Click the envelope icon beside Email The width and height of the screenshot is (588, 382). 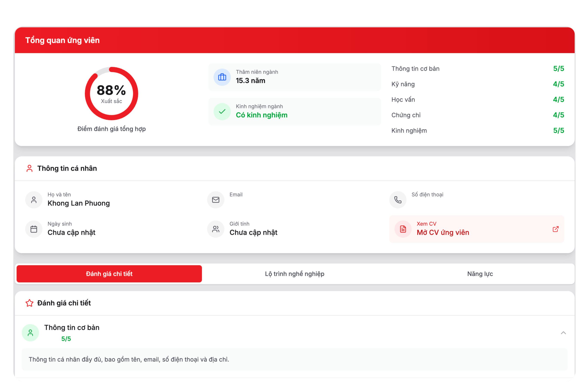tap(216, 200)
